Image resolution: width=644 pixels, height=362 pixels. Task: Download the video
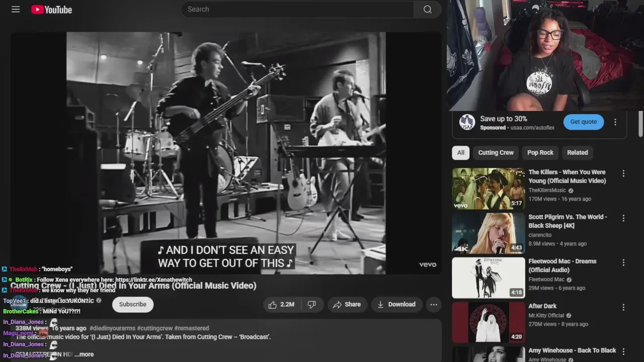(x=396, y=304)
